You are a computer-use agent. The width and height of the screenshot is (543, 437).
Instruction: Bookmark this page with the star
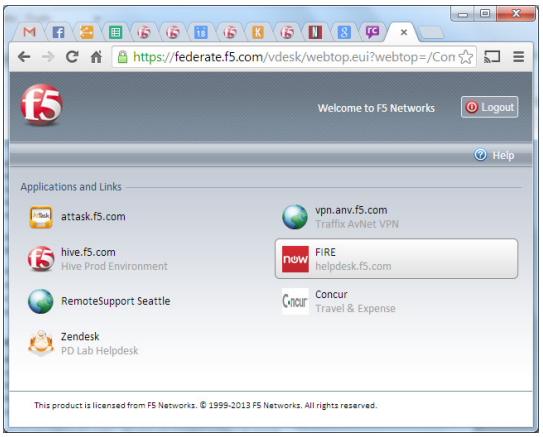click(x=466, y=57)
